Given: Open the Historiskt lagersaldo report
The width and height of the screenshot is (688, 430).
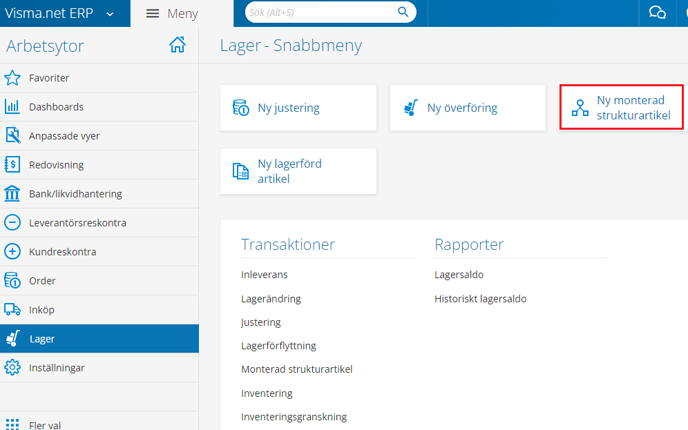Looking at the screenshot, I should [480, 299].
